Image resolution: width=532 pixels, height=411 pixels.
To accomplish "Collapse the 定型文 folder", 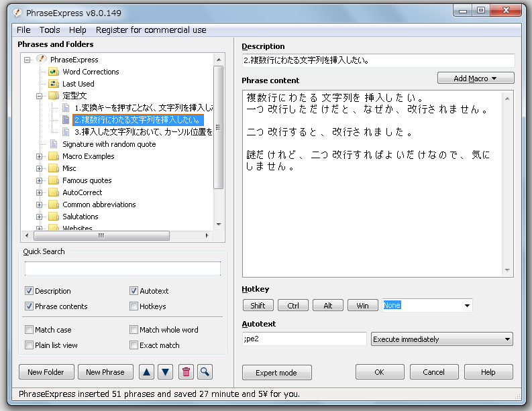I will coord(40,96).
